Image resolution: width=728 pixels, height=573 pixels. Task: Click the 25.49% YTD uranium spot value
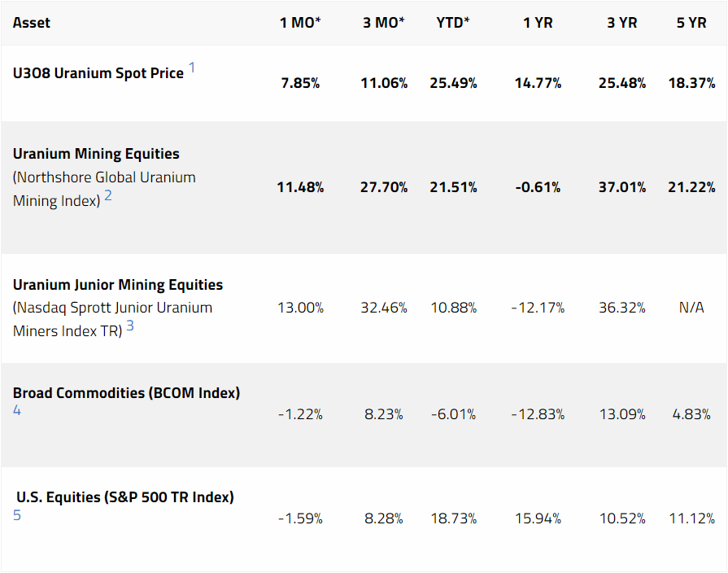453,83
